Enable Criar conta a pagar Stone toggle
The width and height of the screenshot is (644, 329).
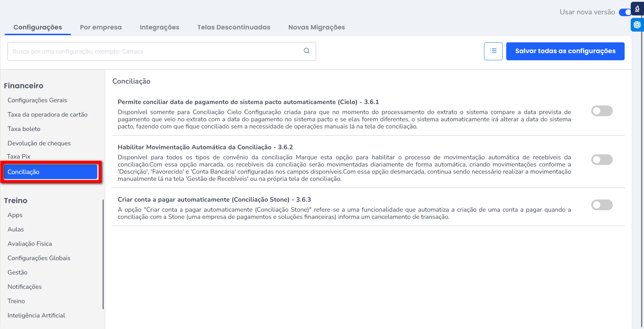pyautogui.click(x=602, y=205)
